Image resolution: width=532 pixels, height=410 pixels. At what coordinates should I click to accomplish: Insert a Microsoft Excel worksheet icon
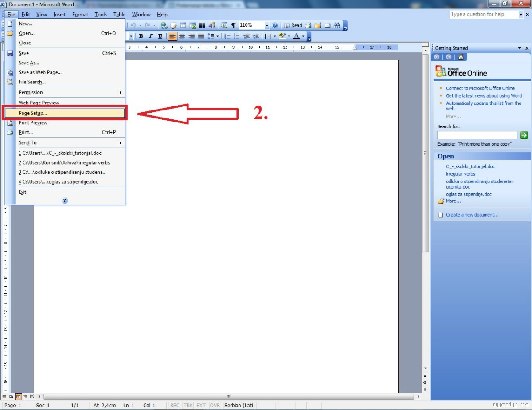click(192, 25)
